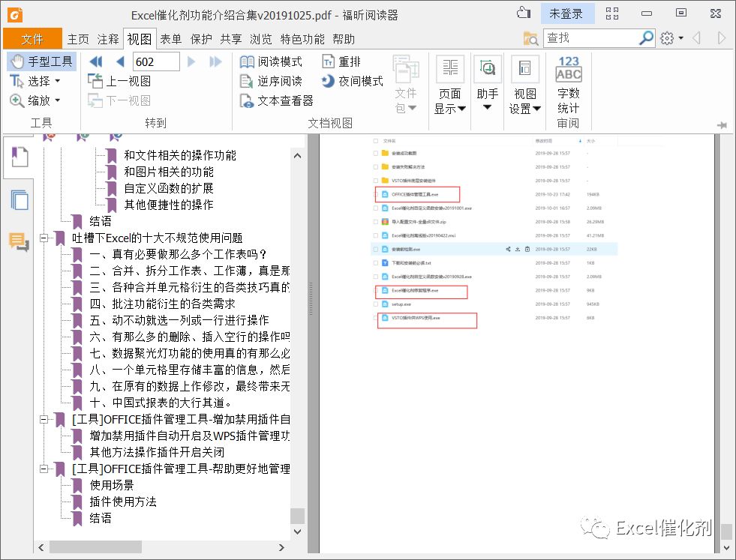Image resolution: width=736 pixels, height=560 pixels.
Task: Open the Pages thumbnail side panel
Action: pos(20,200)
